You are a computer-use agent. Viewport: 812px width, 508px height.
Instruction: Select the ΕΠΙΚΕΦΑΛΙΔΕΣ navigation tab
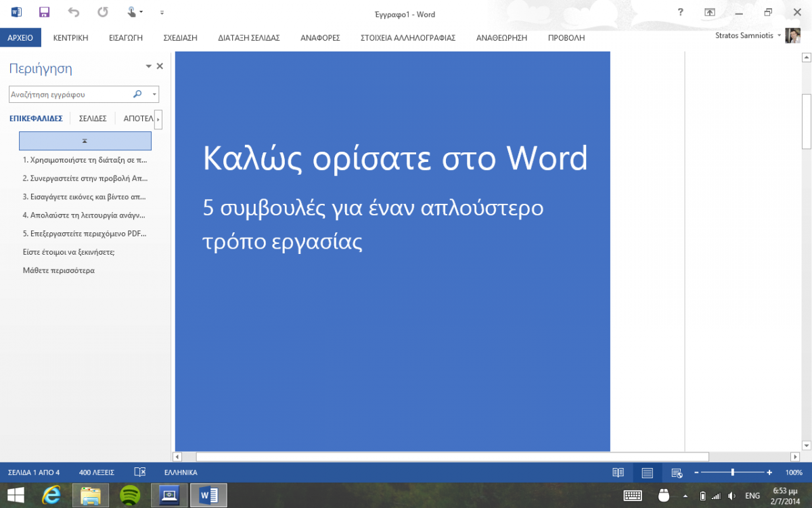[36, 119]
